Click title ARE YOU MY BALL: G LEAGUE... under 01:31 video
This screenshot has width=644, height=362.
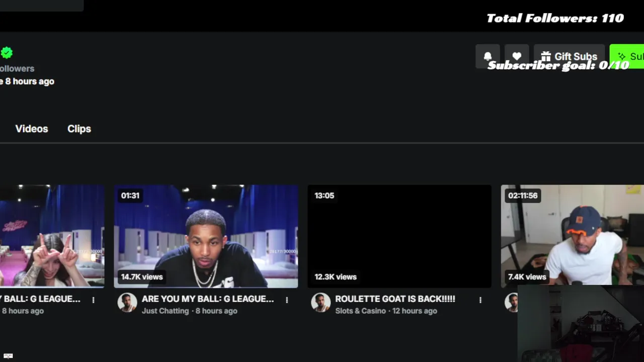(208, 299)
